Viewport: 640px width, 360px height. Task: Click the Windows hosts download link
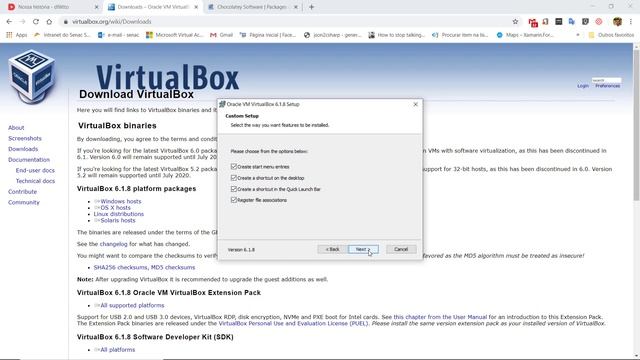(121, 201)
